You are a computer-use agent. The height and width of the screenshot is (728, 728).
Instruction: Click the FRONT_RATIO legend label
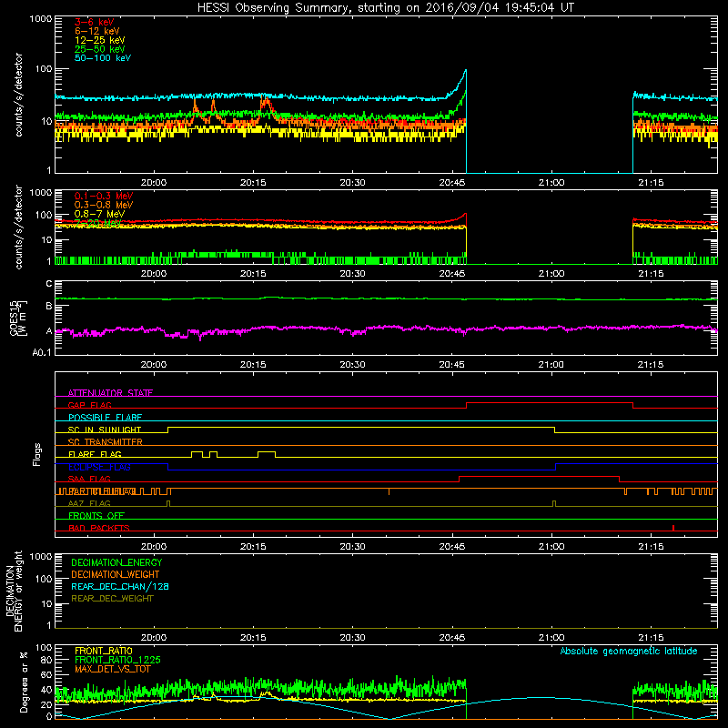tap(104, 651)
